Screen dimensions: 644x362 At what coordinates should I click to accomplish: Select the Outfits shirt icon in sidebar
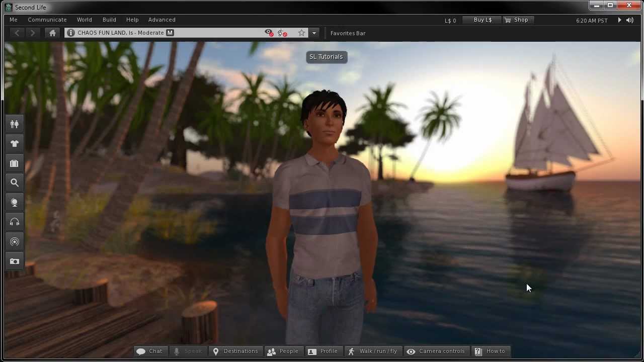[x=14, y=143]
